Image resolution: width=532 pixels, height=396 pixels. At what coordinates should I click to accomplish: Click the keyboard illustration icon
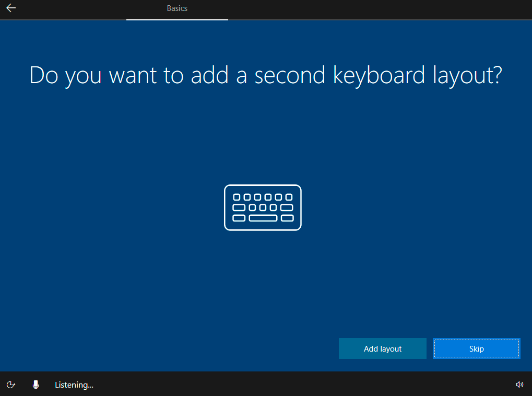point(263,207)
